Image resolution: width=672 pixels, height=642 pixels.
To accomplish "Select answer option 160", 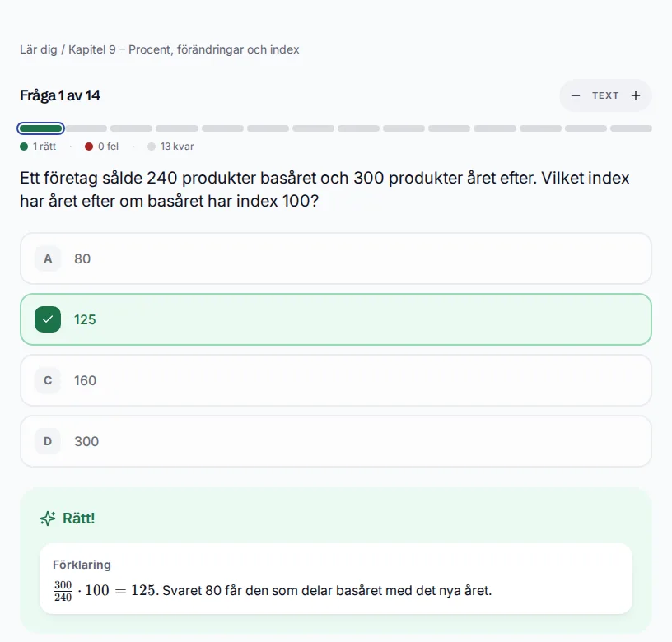I will coord(336,380).
